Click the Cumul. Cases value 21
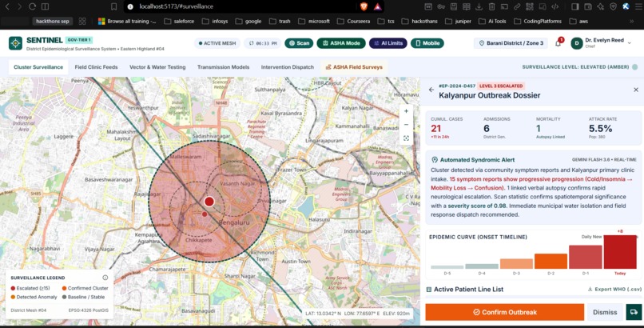644x328 pixels. point(435,129)
